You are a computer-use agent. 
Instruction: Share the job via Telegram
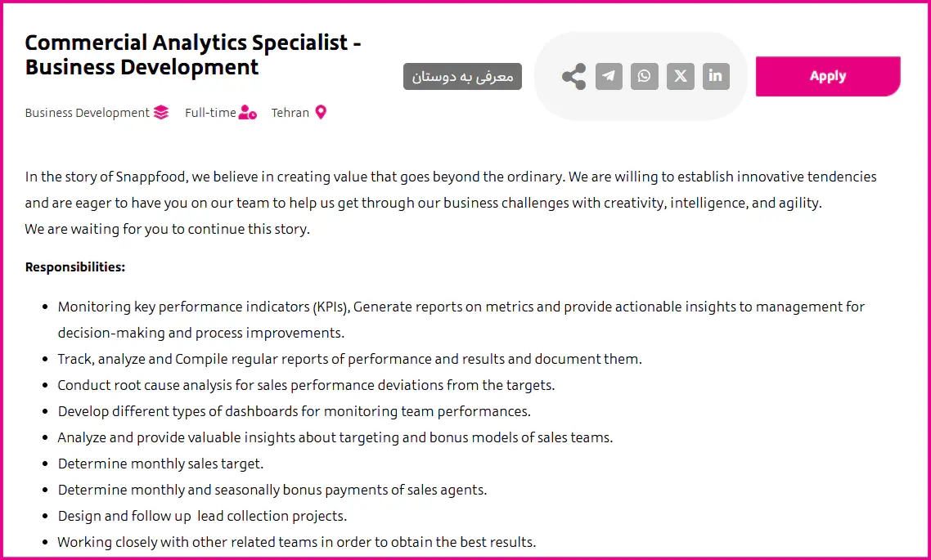(x=609, y=76)
